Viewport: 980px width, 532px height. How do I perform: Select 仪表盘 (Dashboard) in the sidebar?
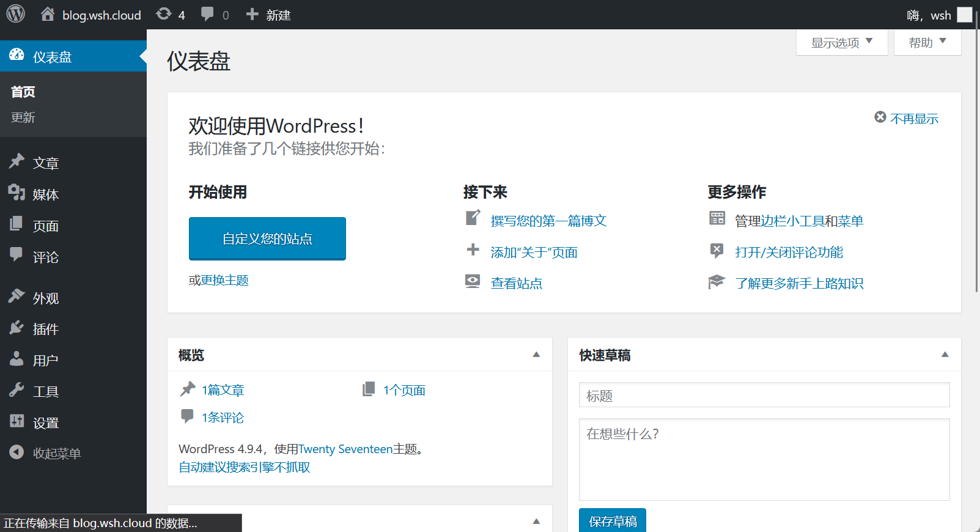click(x=73, y=56)
